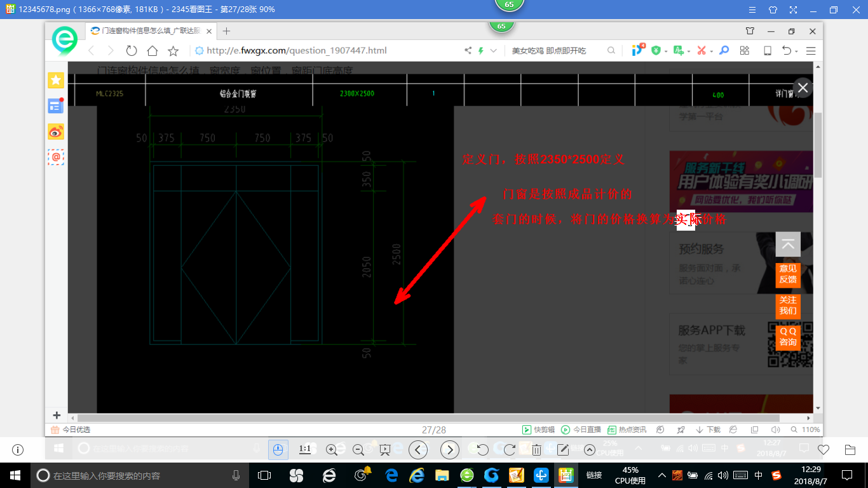Toggle speed mode lightning icon
The height and width of the screenshot is (488, 868).
pyautogui.click(x=482, y=51)
